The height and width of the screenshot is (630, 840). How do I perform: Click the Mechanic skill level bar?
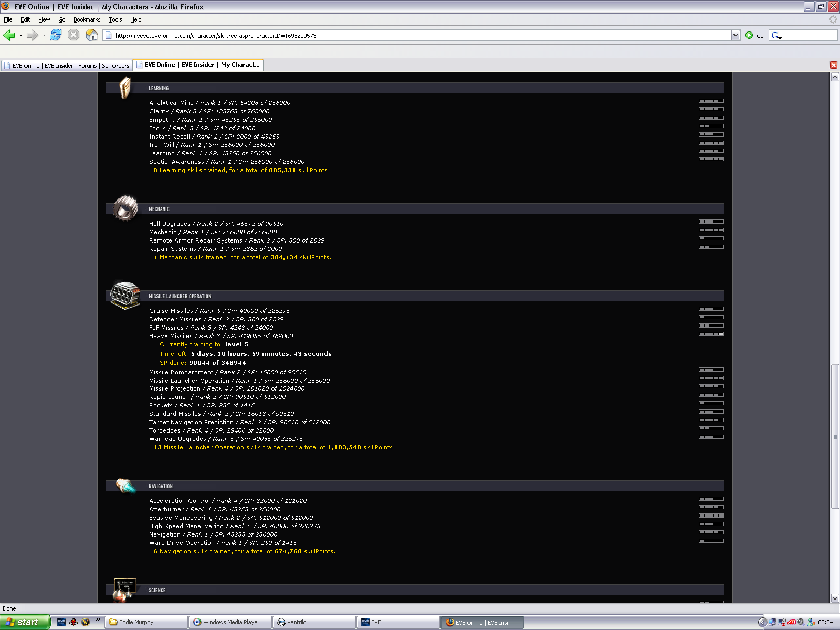tap(711, 230)
